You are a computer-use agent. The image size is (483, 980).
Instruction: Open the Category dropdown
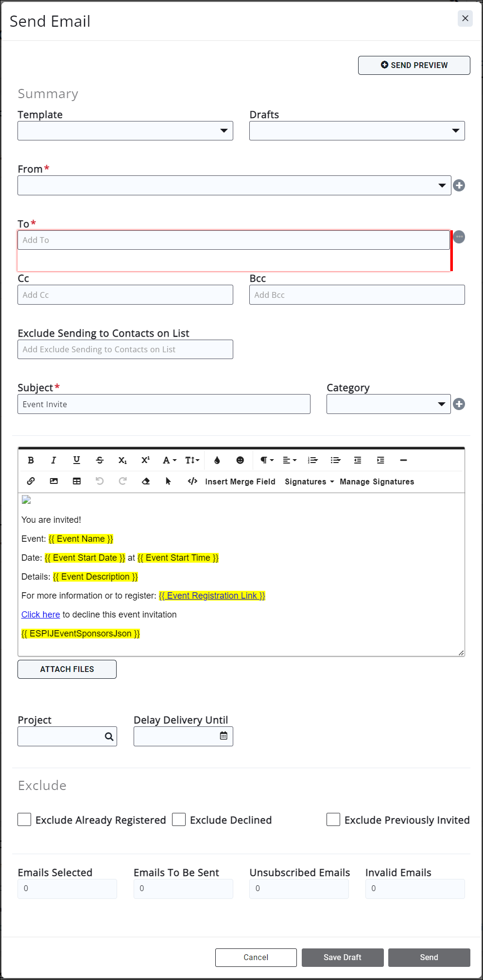(x=388, y=404)
